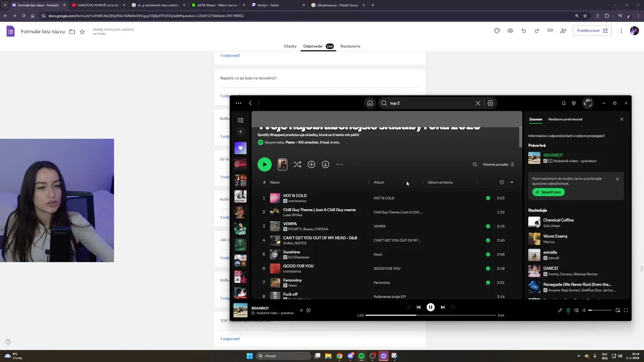Switch to the 'Zoznam' queue tab
The width and height of the screenshot is (644, 362).
click(x=535, y=119)
